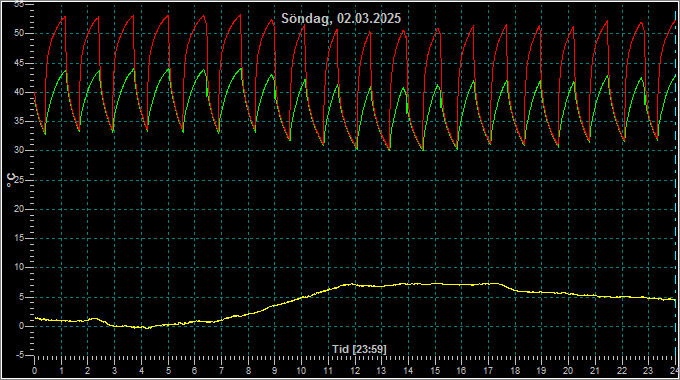Click hour 7 on the time axis
Screen dimensions: 680x380
click(x=221, y=371)
